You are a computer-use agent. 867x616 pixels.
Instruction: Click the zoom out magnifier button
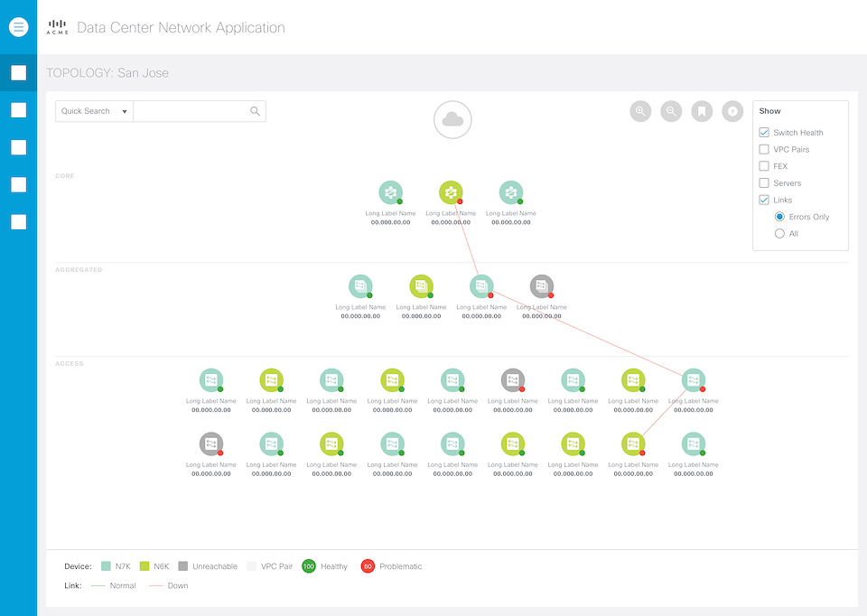pos(671,111)
